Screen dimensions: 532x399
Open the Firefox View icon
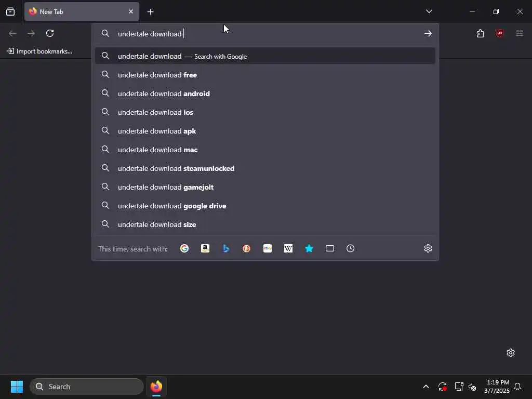[10, 11]
